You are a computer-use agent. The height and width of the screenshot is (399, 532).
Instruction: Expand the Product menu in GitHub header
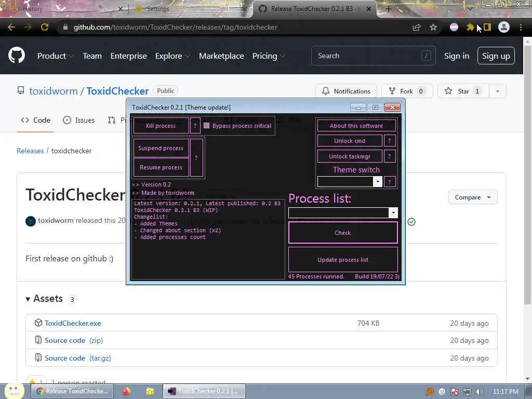pos(56,56)
